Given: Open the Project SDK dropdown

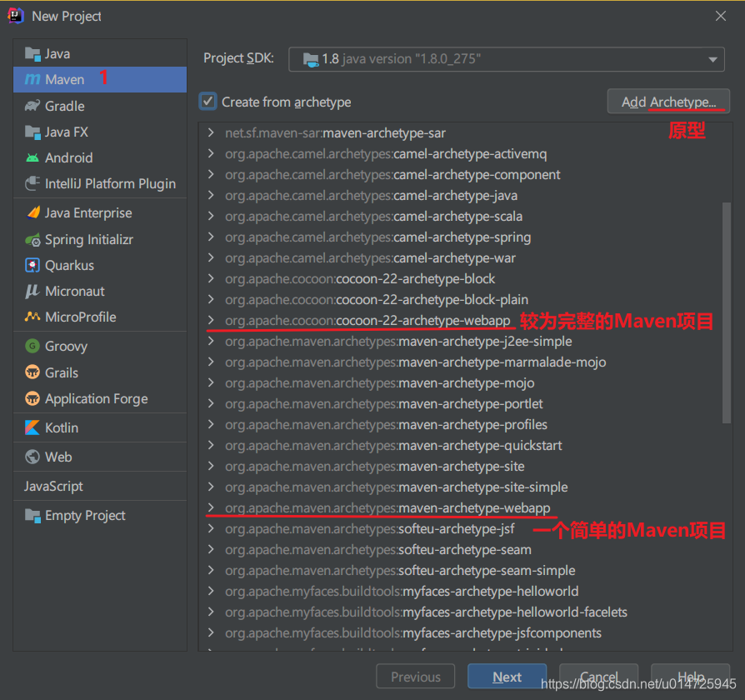Looking at the screenshot, I should click(712, 59).
